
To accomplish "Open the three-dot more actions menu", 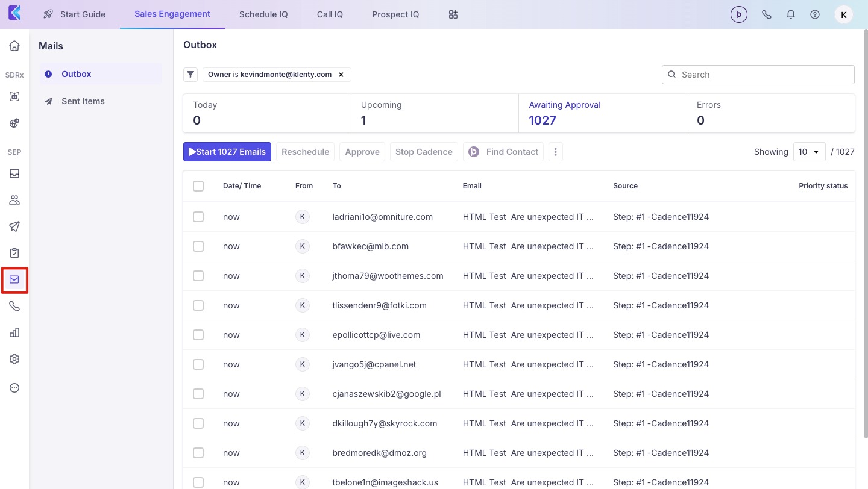I will point(555,152).
